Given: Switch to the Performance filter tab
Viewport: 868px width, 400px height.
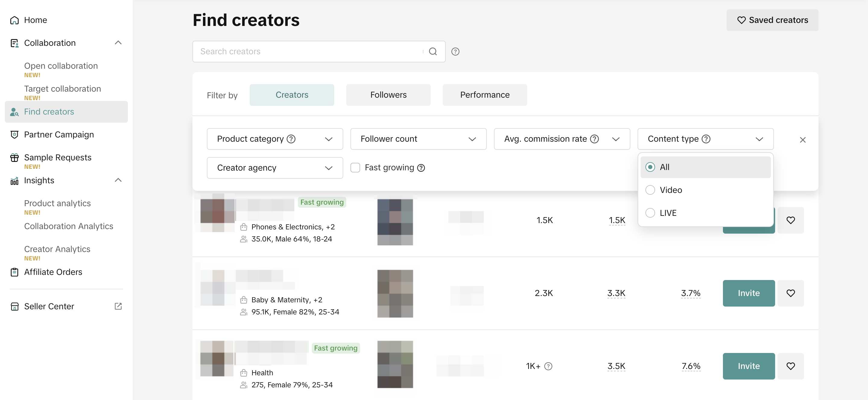Looking at the screenshot, I should [x=484, y=95].
